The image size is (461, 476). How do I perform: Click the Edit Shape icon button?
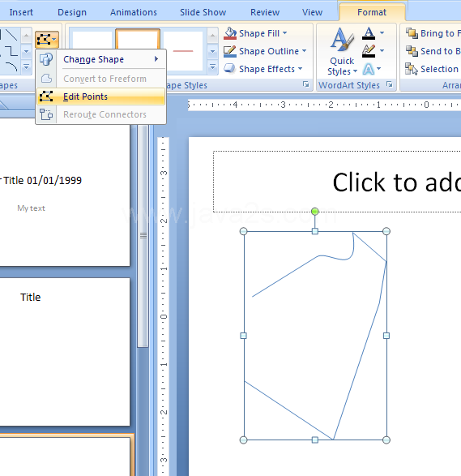click(x=47, y=40)
